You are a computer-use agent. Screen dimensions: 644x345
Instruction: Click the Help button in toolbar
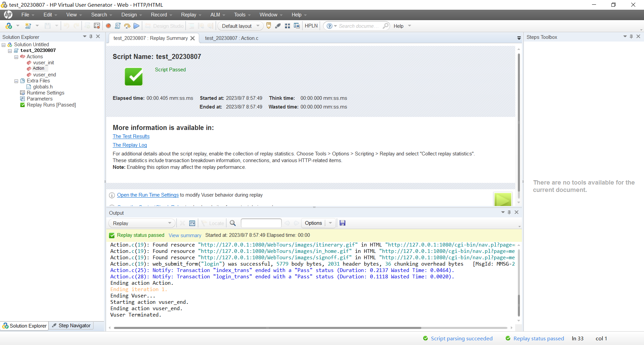[x=398, y=26]
